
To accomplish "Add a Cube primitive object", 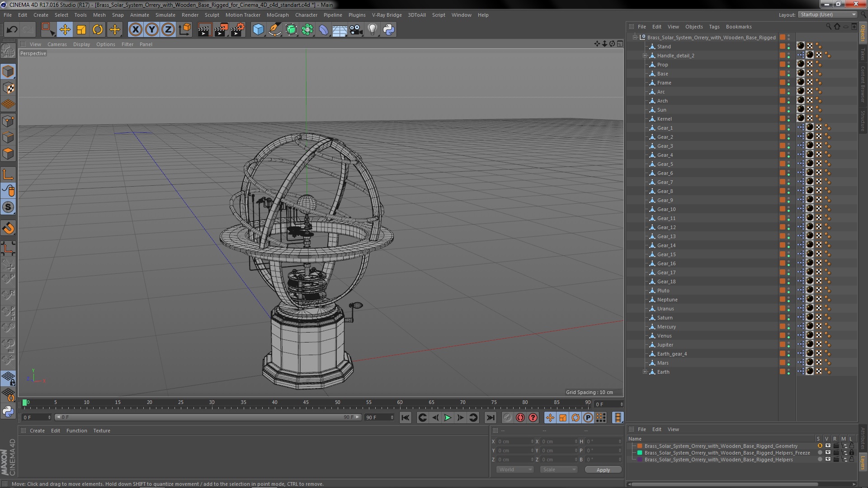I will 258,30.
